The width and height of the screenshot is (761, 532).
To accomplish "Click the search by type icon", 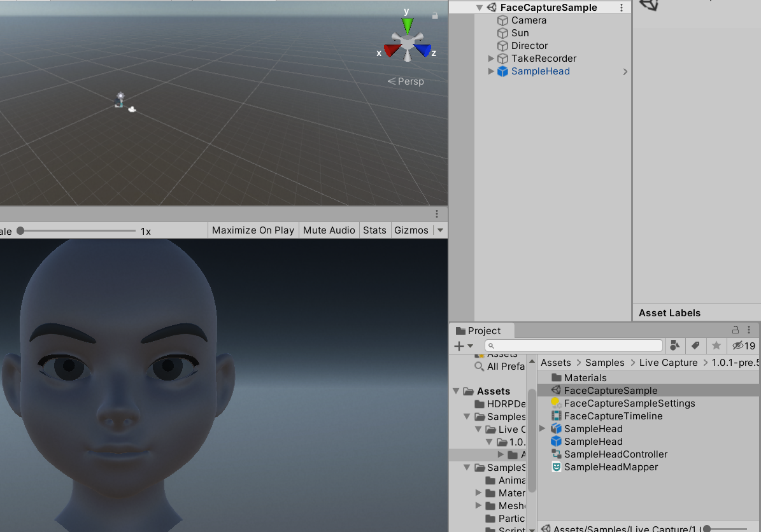I will point(674,346).
